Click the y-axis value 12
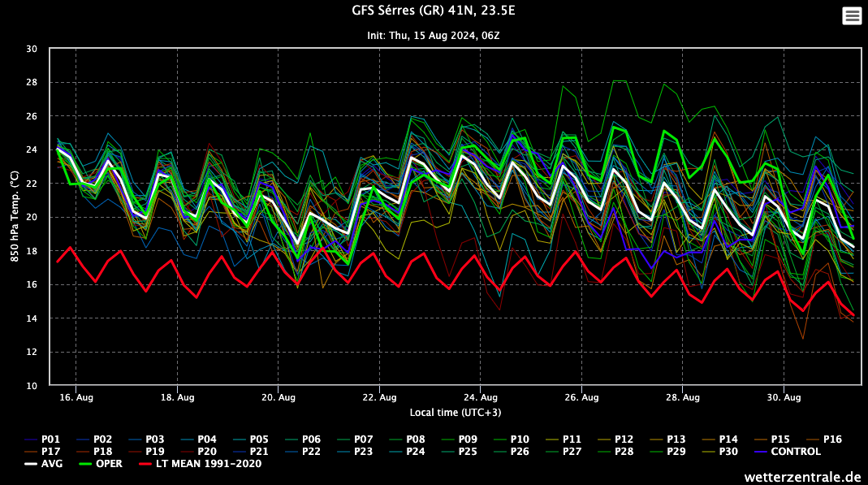This screenshot has height=485, width=868. [32, 353]
